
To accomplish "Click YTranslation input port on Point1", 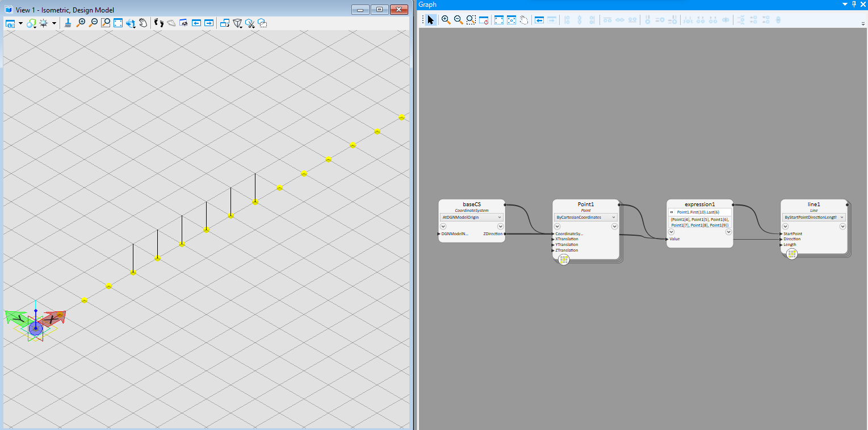I will (x=553, y=245).
